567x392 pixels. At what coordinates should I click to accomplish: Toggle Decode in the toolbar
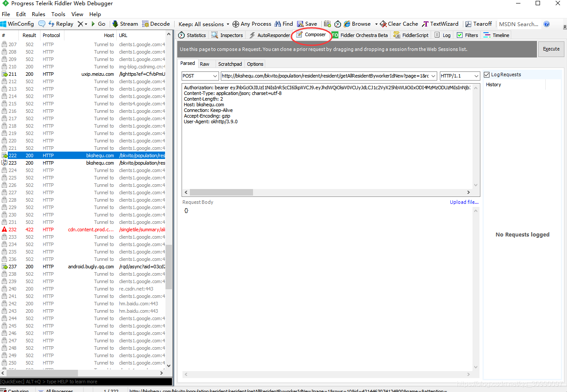(156, 24)
